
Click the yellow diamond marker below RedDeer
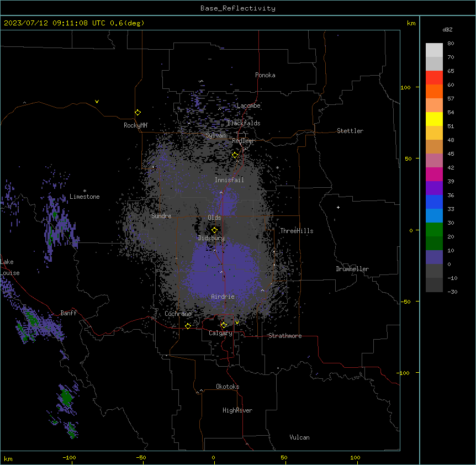pos(235,155)
